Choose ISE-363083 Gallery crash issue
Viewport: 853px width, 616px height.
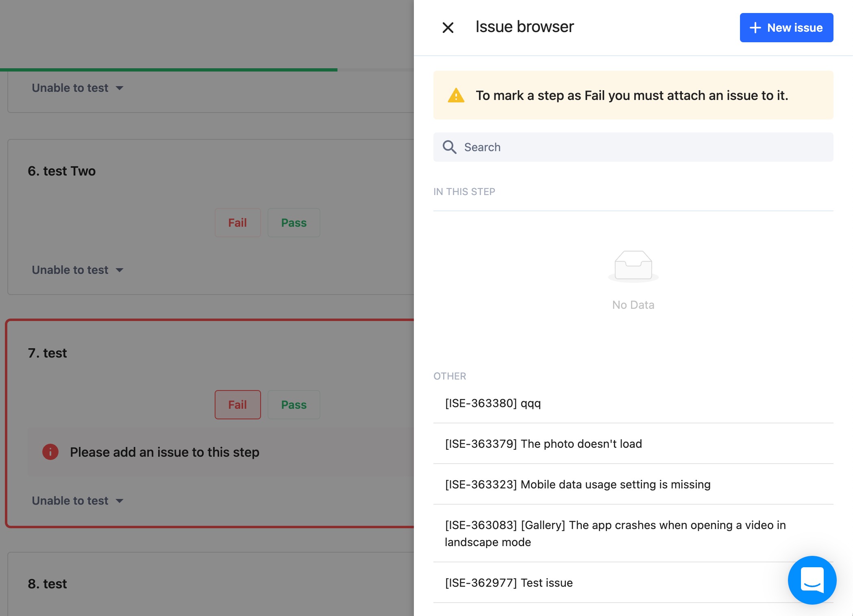point(615,533)
